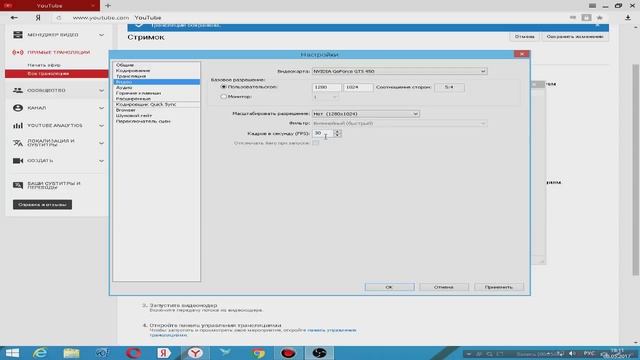Image resolution: width=640 pixels, height=360 pixels.
Task: Expand the Канал sidebar section
Action: (101, 108)
